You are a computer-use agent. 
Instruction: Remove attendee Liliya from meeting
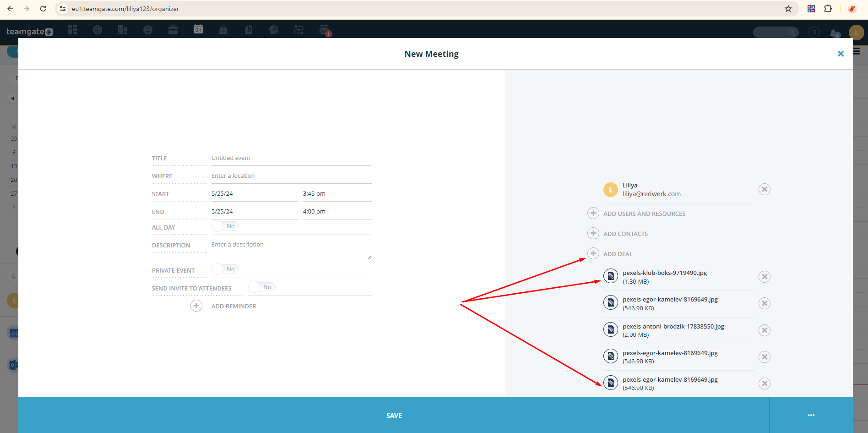[764, 189]
